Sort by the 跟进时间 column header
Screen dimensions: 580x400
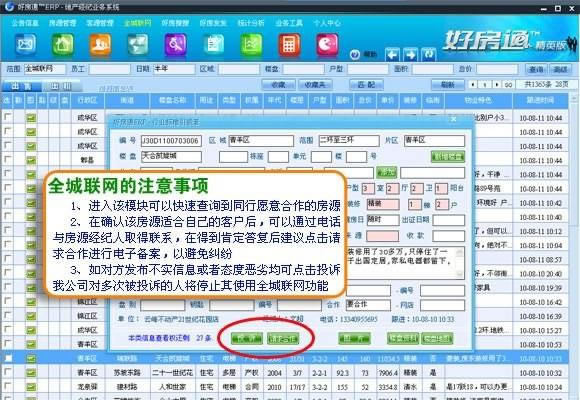point(540,100)
